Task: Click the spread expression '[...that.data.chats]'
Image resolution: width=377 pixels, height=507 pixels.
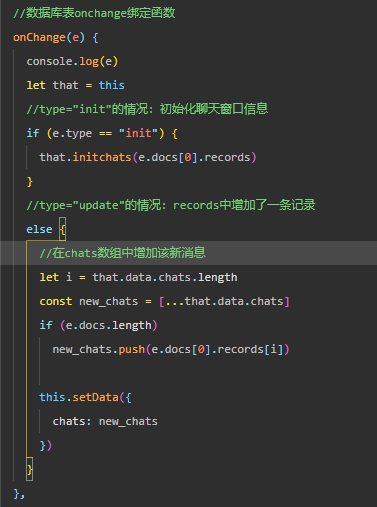Action: pyautogui.click(x=224, y=301)
